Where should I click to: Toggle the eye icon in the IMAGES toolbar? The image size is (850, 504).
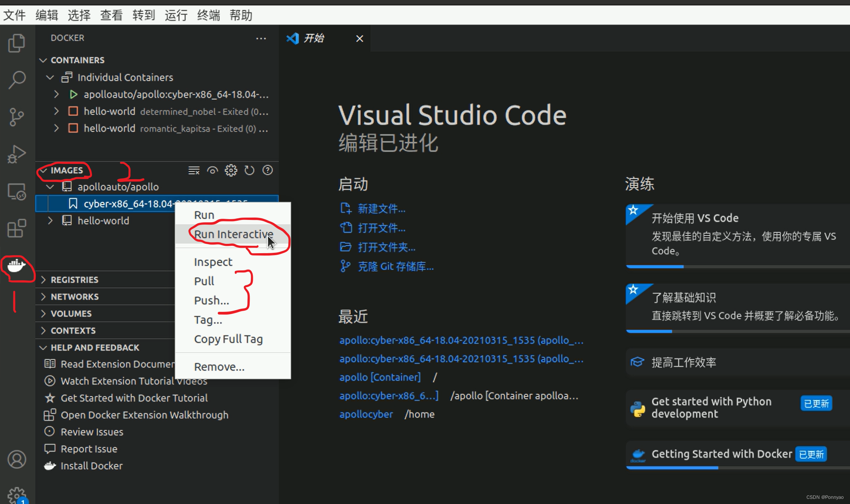(212, 170)
